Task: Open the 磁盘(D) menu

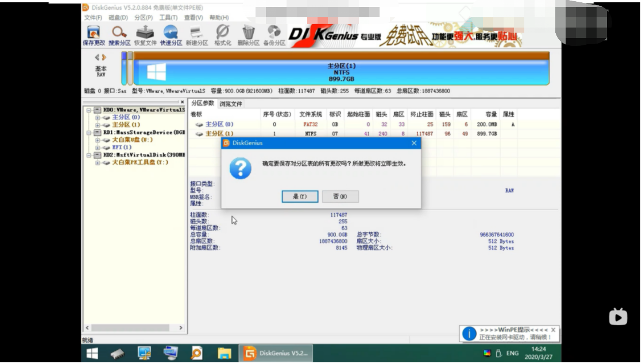Action: tap(118, 18)
